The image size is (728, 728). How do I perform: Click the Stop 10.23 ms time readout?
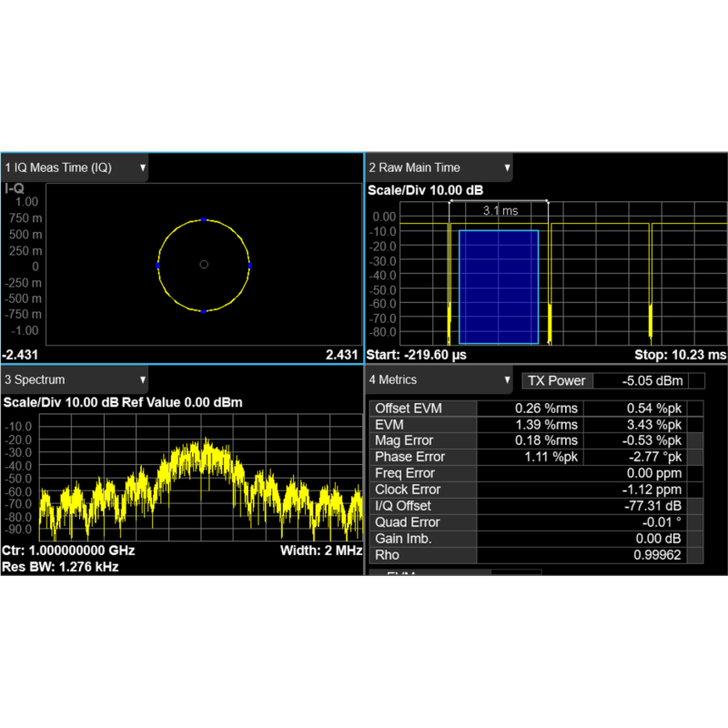pos(680,354)
